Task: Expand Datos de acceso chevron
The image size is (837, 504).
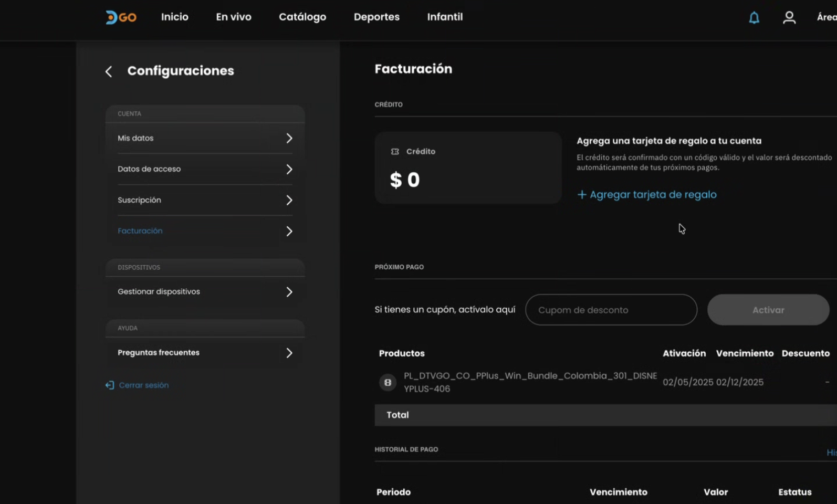Action: [289, 169]
